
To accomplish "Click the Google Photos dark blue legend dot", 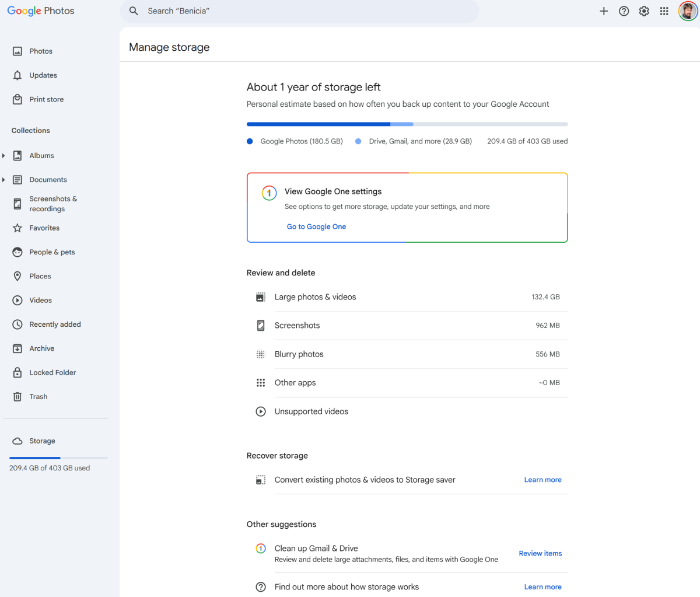I will coord(250,141).
